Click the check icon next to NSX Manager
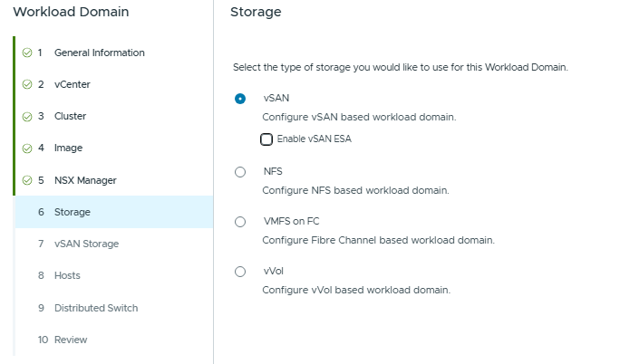Viewport: 620px width, 364px height. coord(26,180)
